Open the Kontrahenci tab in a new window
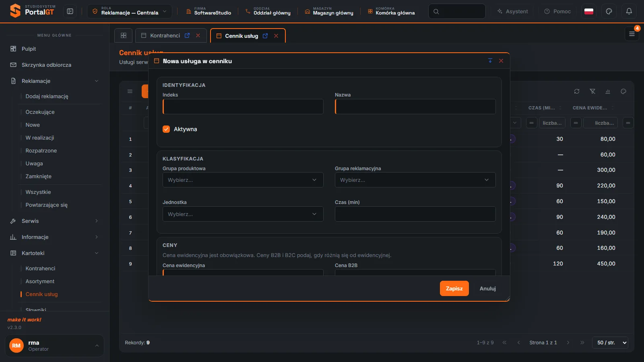644x362 pixels. pos(187,35)
